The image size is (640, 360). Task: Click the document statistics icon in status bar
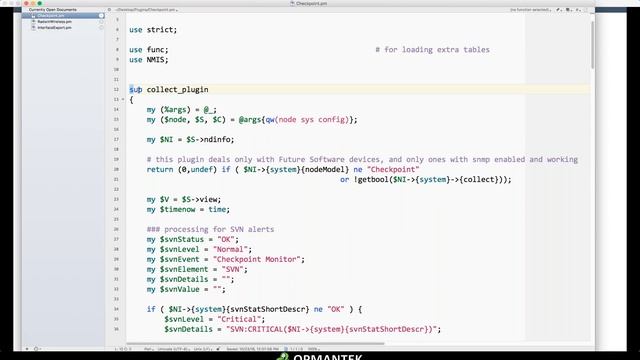tap(286, 349)
